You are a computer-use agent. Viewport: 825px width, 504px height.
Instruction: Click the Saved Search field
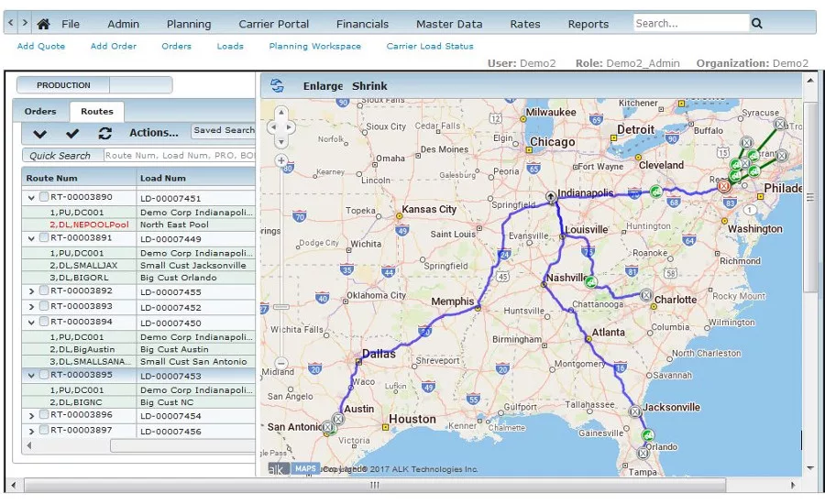pyautogui.click(x=223, y=130)
